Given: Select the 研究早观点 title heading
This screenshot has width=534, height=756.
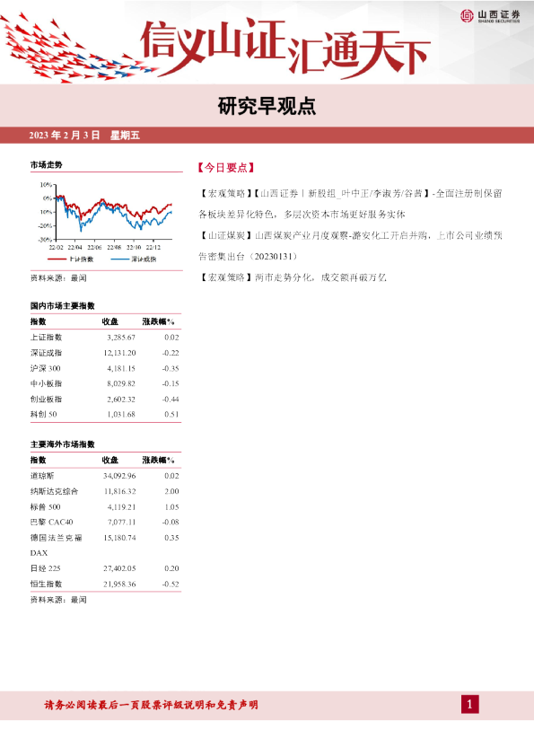Looking at the screenshot, I should click(x=267, y=106).
